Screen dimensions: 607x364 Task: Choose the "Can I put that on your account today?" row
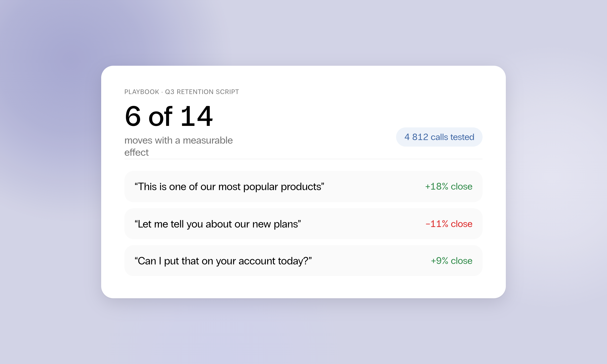pyautogui.click(x=303, y=261)
